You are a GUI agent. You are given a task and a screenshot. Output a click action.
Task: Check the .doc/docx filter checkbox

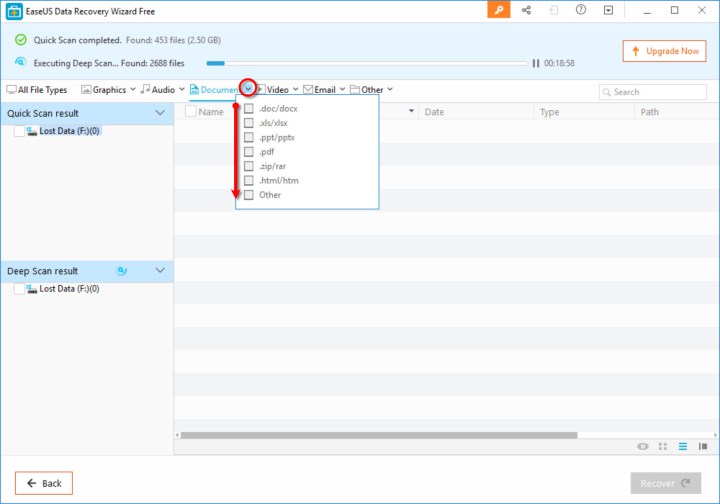249,108
